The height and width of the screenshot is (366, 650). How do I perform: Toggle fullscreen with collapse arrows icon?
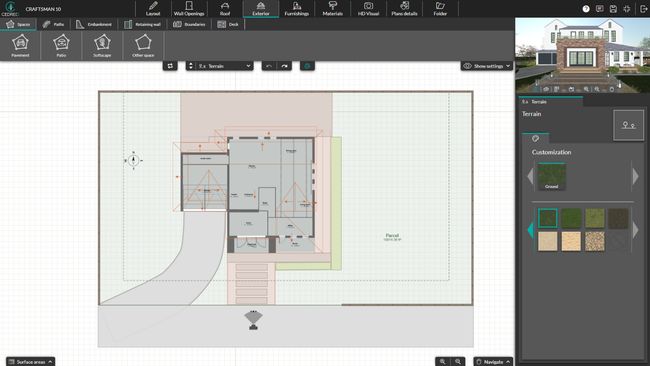pos(627,9)
